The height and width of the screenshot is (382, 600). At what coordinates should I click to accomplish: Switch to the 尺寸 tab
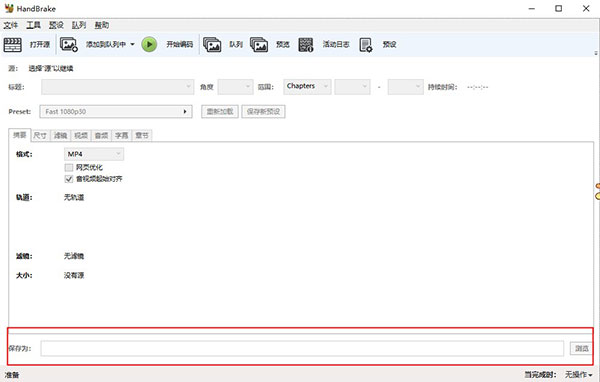click(40, 135)
